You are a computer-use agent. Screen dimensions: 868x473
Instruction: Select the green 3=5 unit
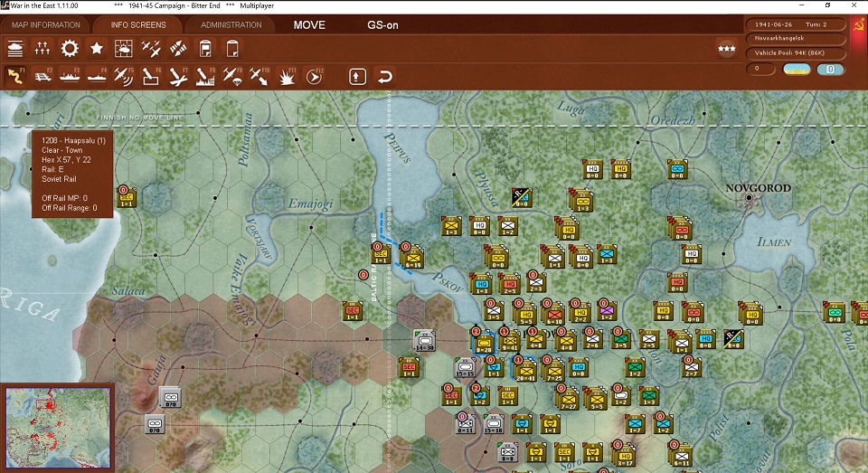(620, 339)
